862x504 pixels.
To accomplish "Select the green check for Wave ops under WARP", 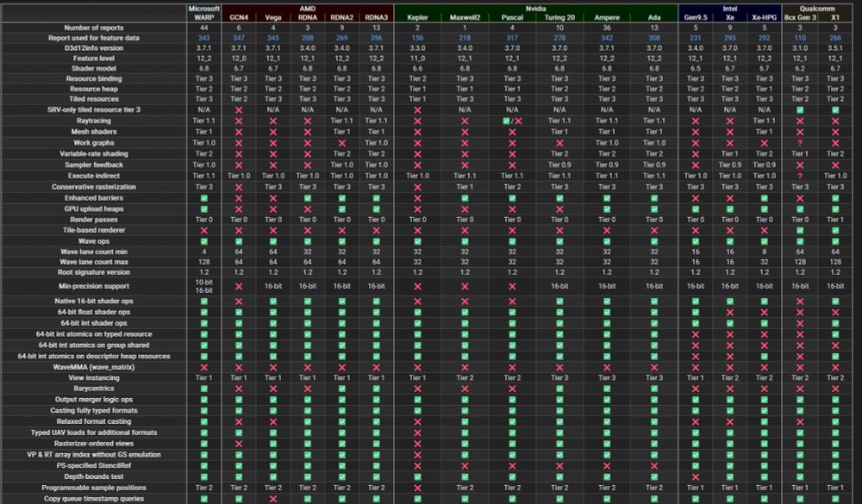I will pos(204,241).
